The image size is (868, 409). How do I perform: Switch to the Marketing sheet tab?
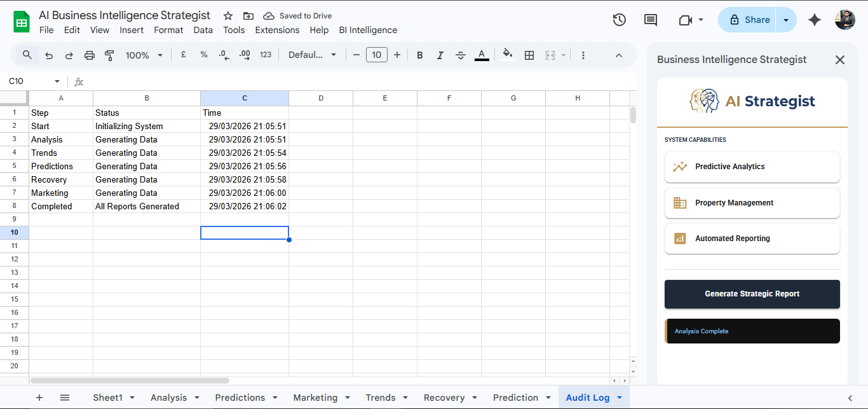[x=316, y=397]
